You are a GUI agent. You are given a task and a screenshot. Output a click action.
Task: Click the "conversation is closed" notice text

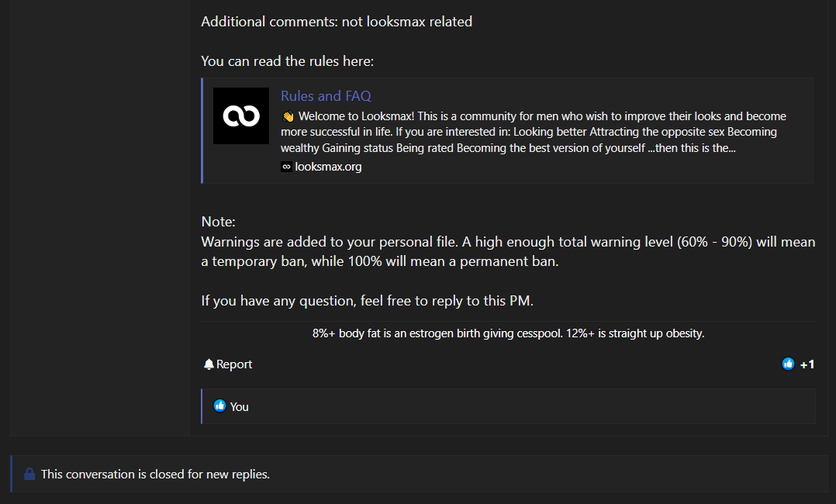(x=155, y=474)
